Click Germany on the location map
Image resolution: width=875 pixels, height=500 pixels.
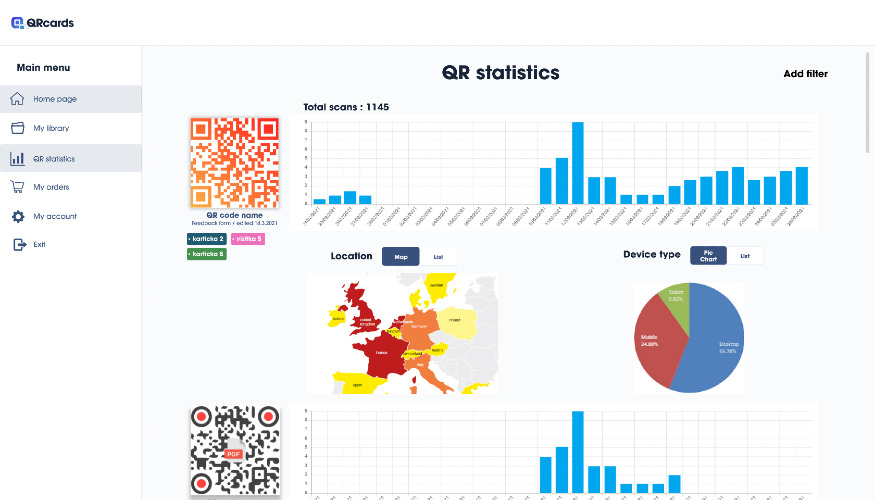tap(420, 326)
